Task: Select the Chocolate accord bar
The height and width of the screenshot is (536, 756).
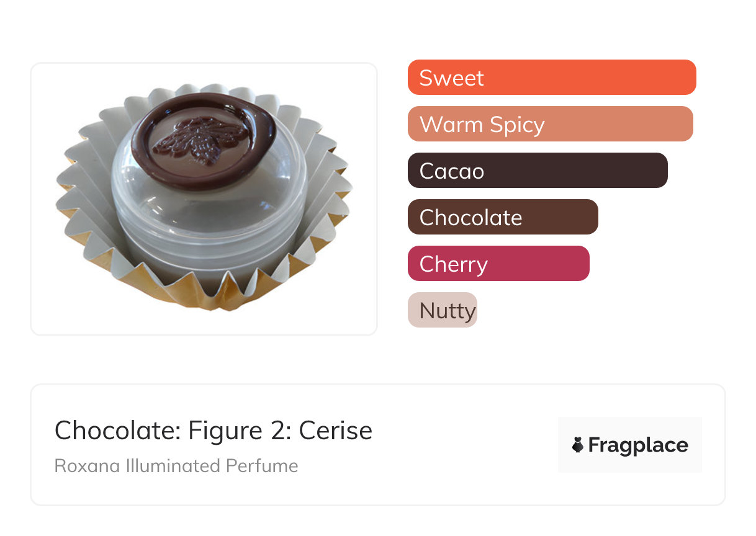Action: 502,217
